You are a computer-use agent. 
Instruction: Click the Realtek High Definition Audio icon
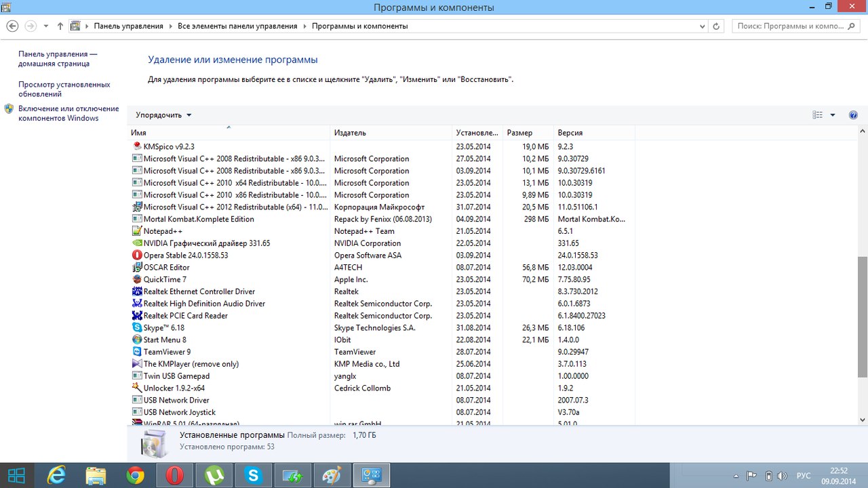[x=137, y=304]
